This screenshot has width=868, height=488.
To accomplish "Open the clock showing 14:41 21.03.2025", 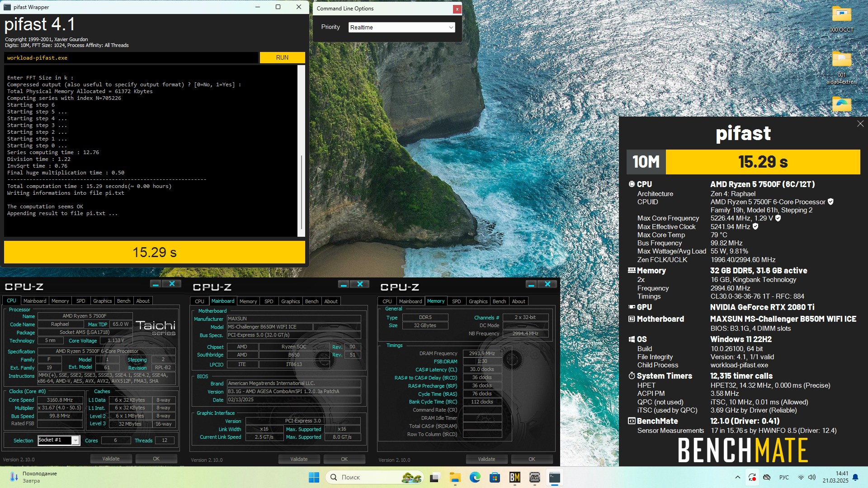I will point(835,477).
